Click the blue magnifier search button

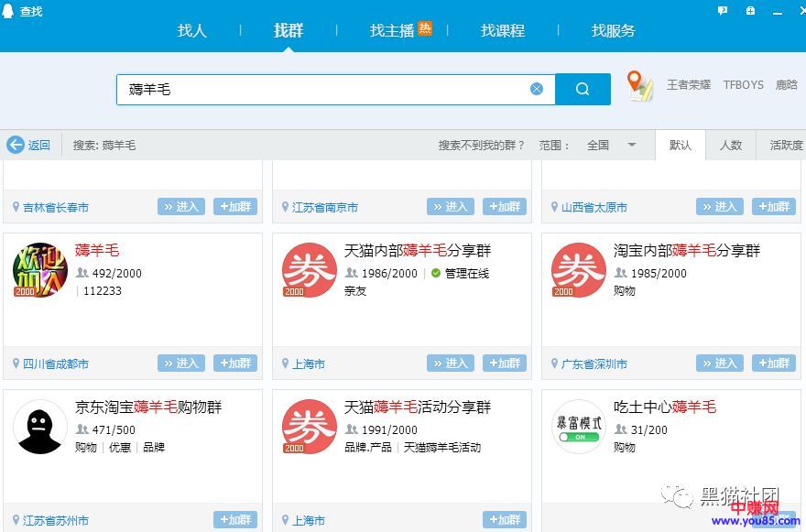pos(583,89)
